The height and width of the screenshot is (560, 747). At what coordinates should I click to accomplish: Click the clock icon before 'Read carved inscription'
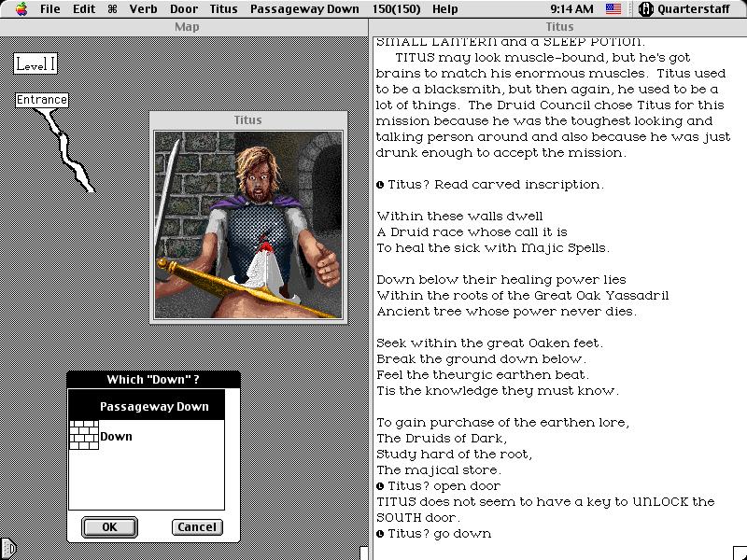(380, 185)
